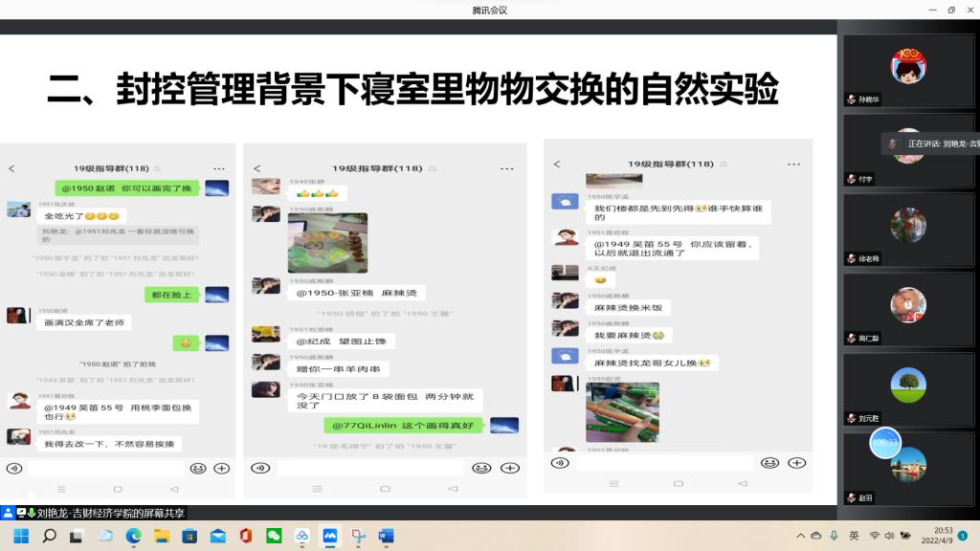
Task: Open the Mail app from the taskbar
Action: (x=218, y=536)
